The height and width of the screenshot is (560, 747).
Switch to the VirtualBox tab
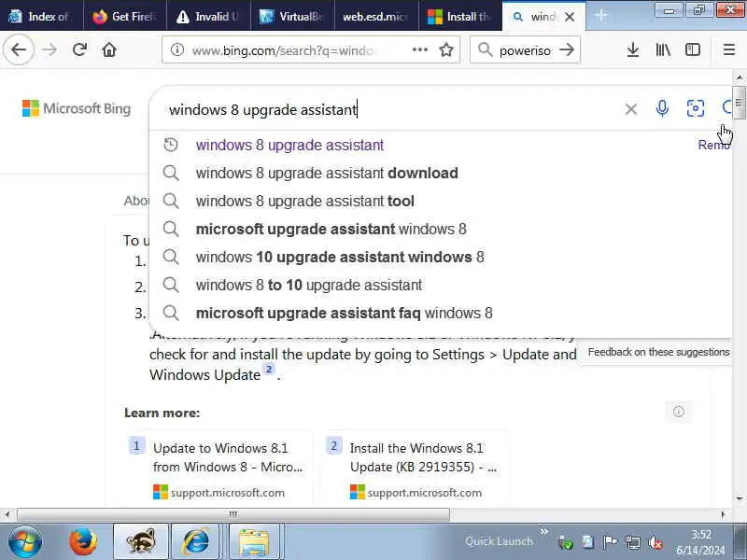292,16
